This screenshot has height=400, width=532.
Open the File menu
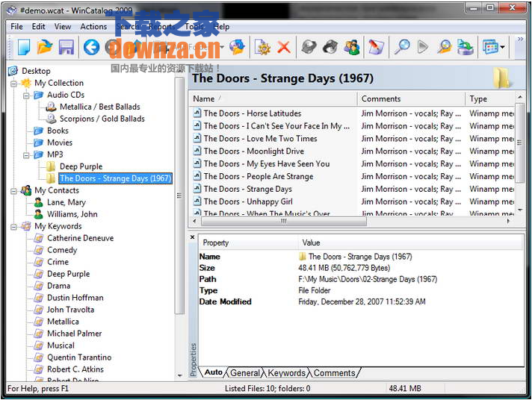point(16,26)
